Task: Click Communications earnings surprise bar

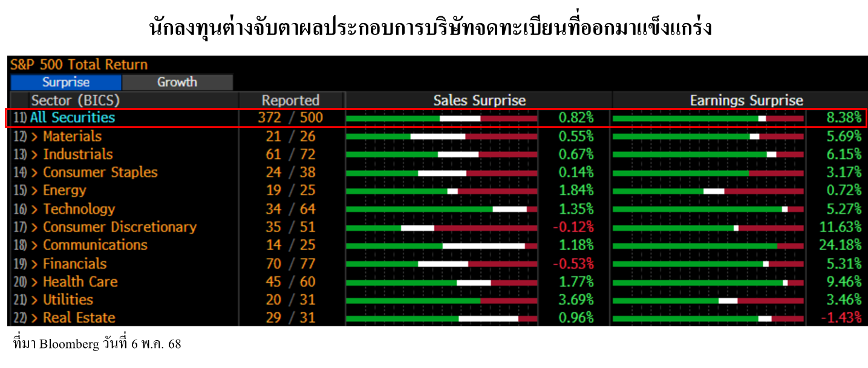Action: point(708,246)
